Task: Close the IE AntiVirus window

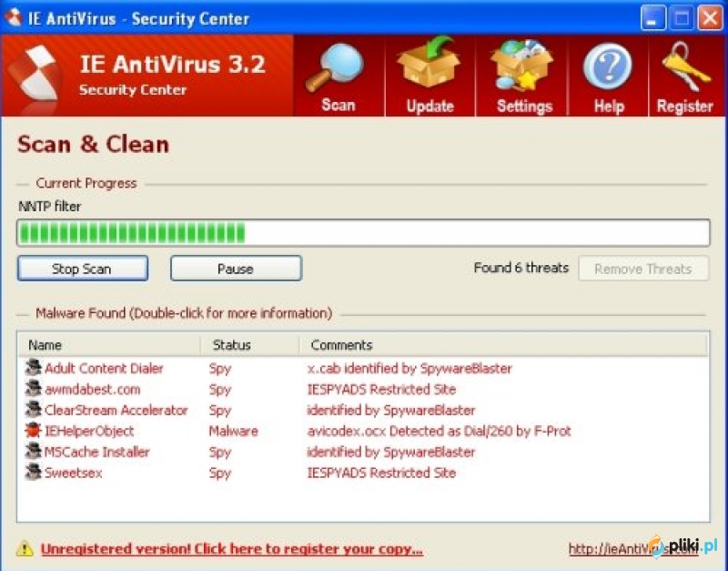Action: point(711,17)
